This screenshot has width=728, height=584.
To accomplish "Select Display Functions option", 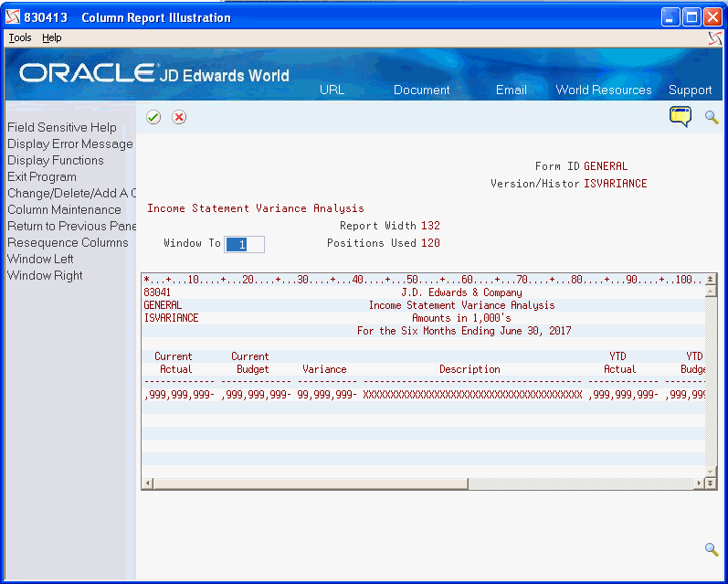I will [x=55, y=160].
